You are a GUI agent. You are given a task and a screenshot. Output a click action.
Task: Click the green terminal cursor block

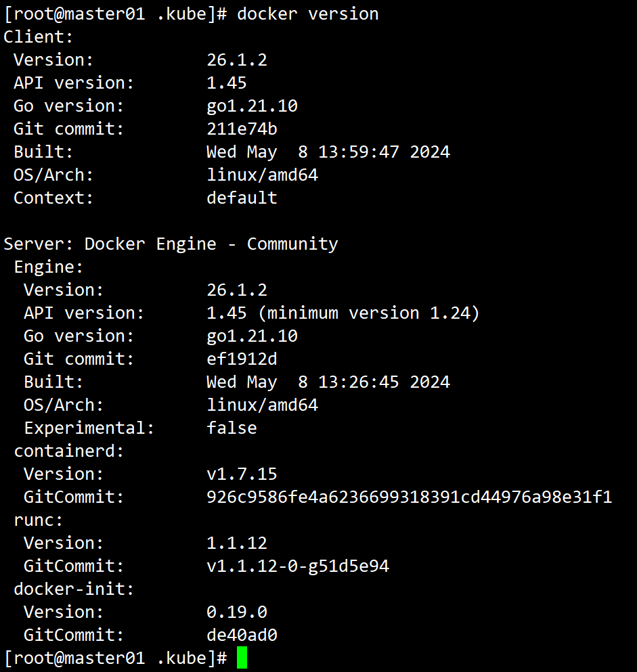click(x=242, y=657)
